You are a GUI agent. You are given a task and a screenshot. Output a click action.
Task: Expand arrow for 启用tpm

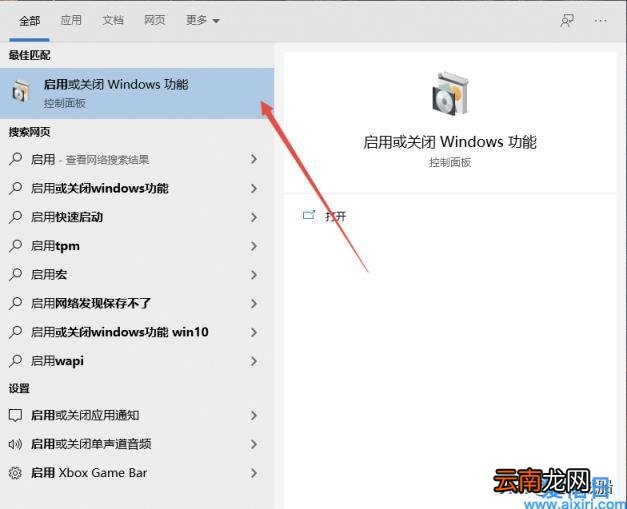tap(254, 246)
